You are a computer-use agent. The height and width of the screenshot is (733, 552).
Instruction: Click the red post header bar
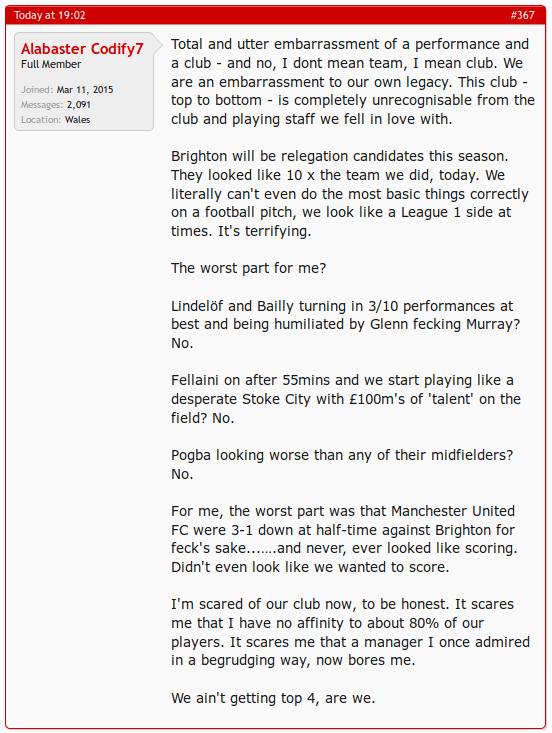pos(276,15)
